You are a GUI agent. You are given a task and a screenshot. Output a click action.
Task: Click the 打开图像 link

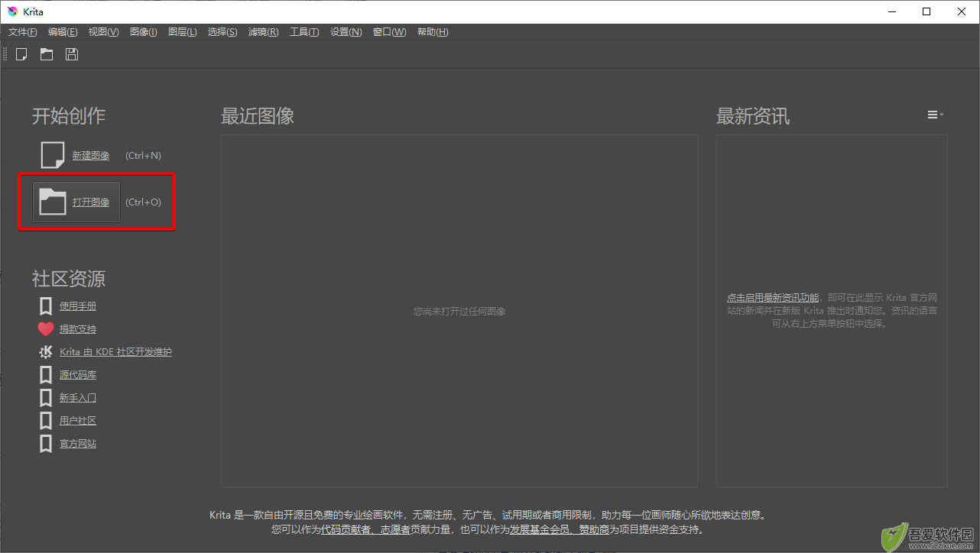point(91,202)
